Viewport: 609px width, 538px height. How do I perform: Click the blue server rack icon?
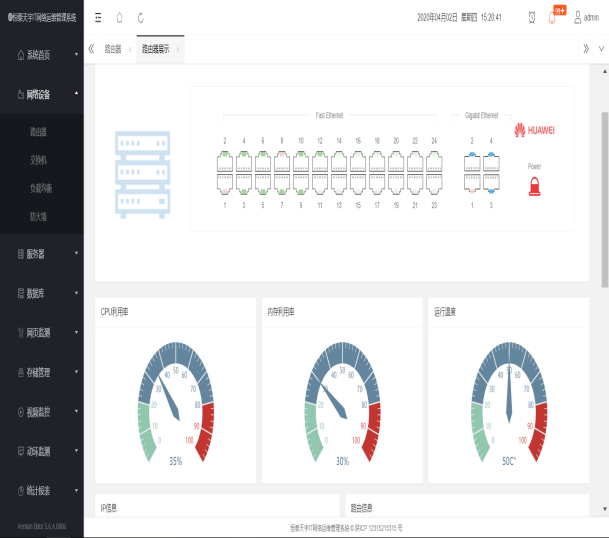tap(143, 175)
